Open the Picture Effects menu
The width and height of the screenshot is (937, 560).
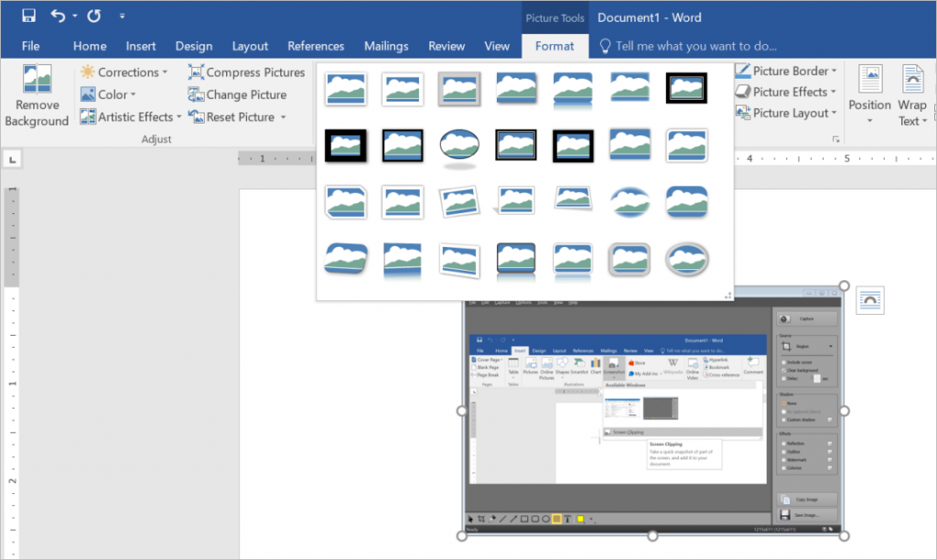point(790,92)
